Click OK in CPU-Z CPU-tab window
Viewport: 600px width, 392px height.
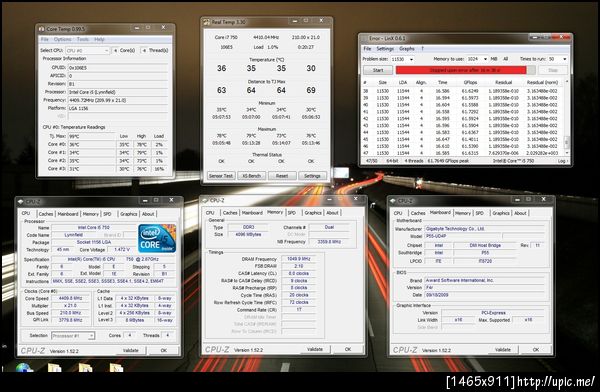click(x=164, y=350)
